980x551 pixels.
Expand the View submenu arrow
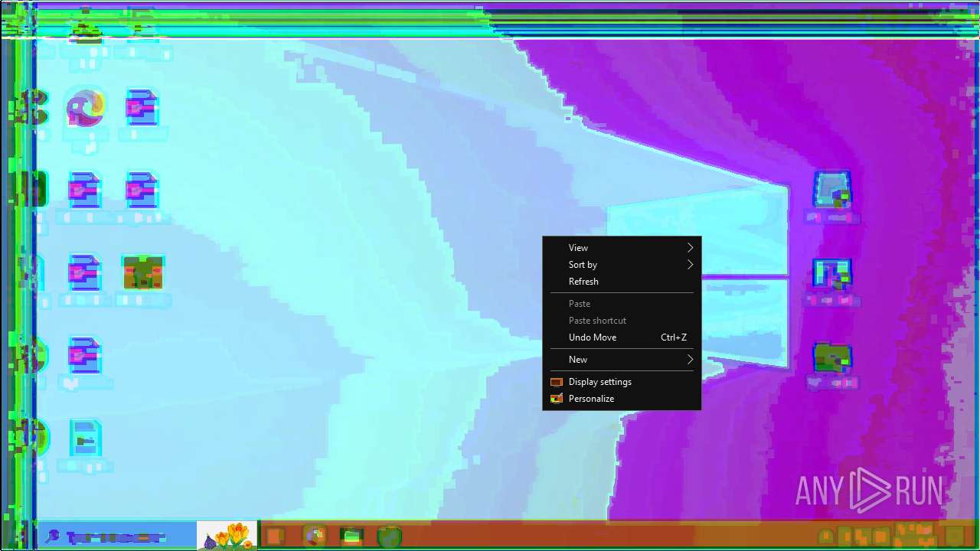point(690,247)
